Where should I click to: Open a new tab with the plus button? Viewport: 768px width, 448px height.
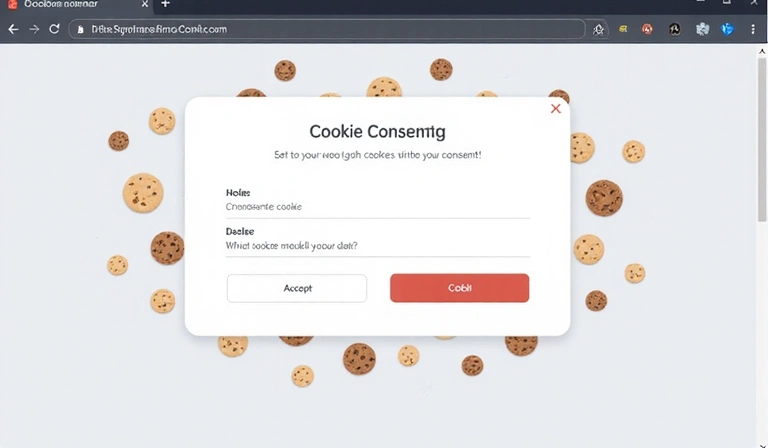click(x=166, y=4)
